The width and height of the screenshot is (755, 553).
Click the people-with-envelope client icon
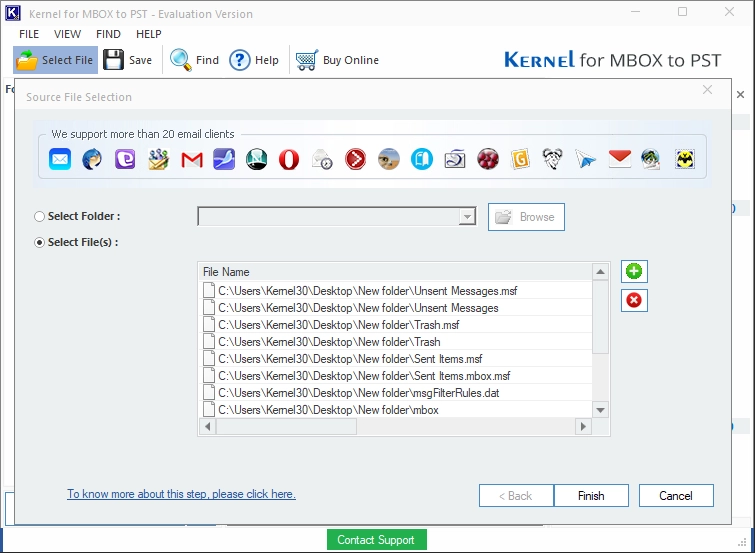(x=158, y=159)
